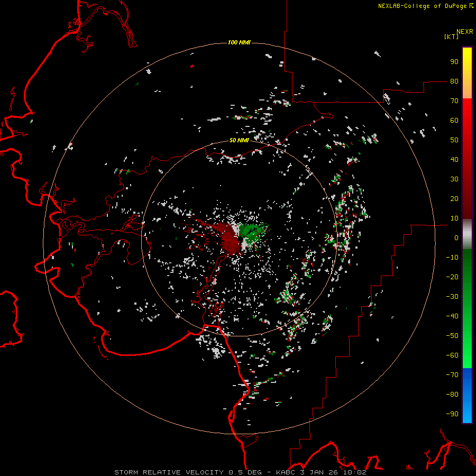Click the 20 value on velocity scale
The height and width of the screenshot is (476, 476).
coord(454,199)
